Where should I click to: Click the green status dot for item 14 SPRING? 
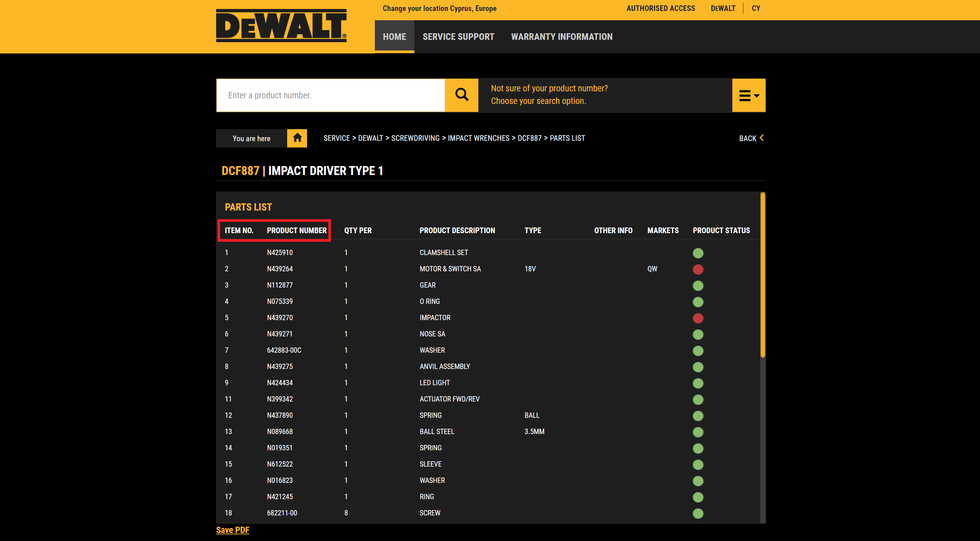tap(698, 448)
